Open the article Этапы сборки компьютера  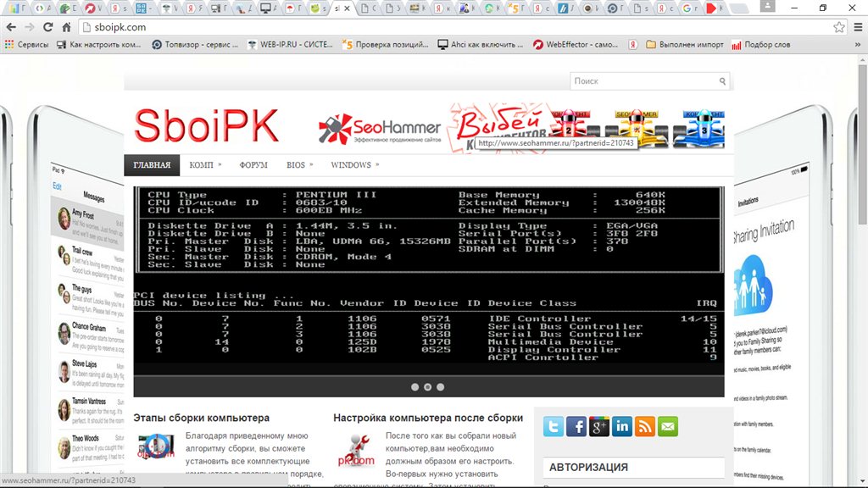[x=201, y=418]
